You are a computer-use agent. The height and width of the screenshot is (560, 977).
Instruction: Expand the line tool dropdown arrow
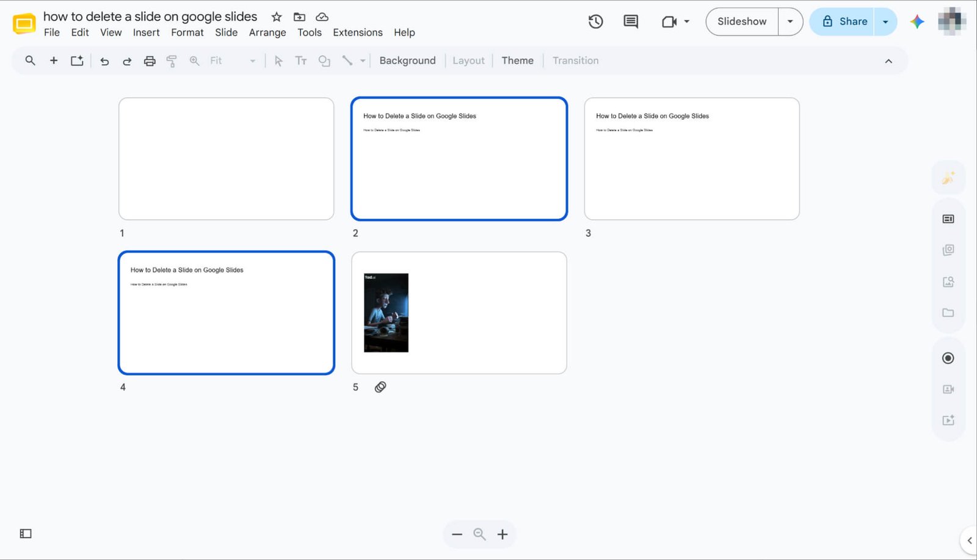[x=363, y=60]
